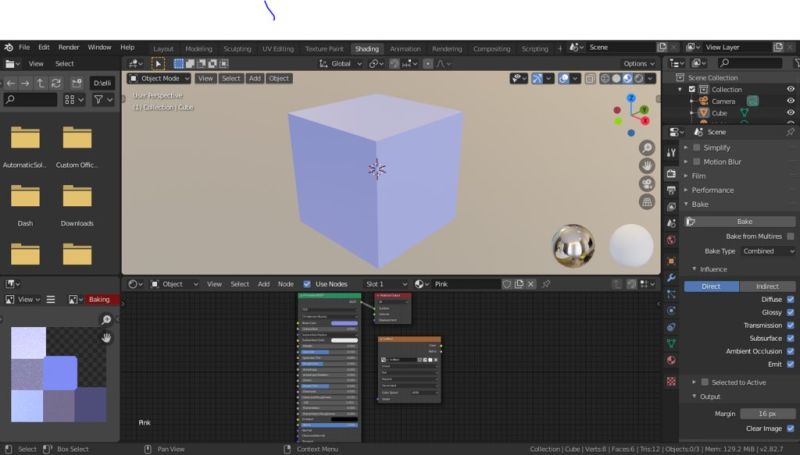Create new folder icon in file browser
This screenshot has width=800, height=455.
click(77, 83)
